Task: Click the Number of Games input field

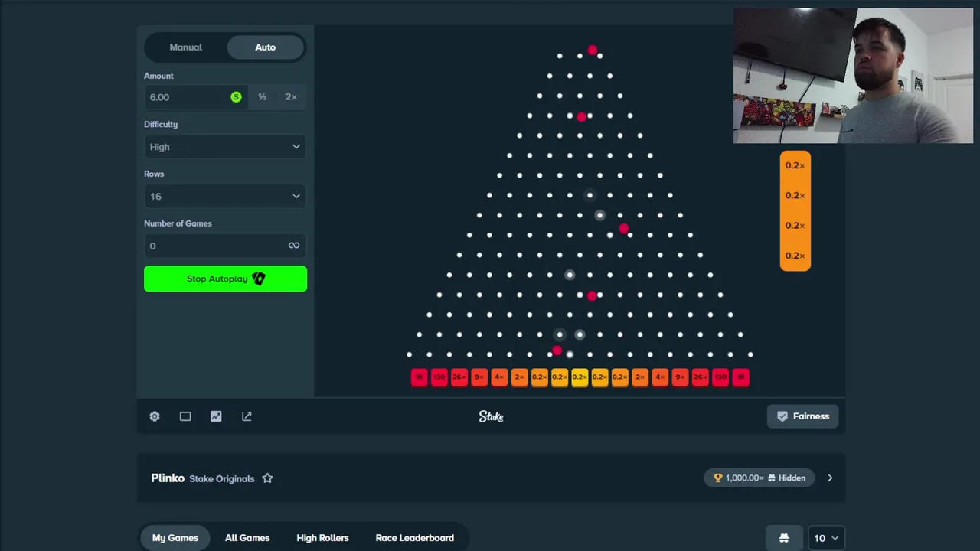Action: point(225,246)
